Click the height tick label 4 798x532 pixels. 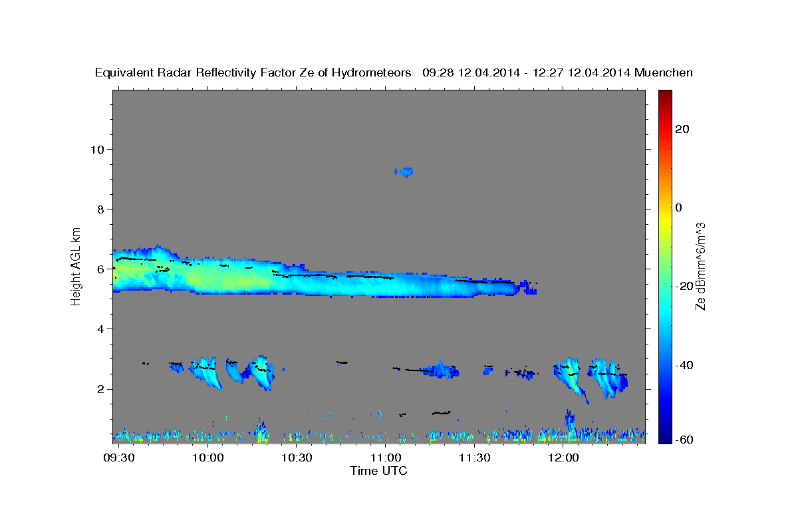[100, 329]
